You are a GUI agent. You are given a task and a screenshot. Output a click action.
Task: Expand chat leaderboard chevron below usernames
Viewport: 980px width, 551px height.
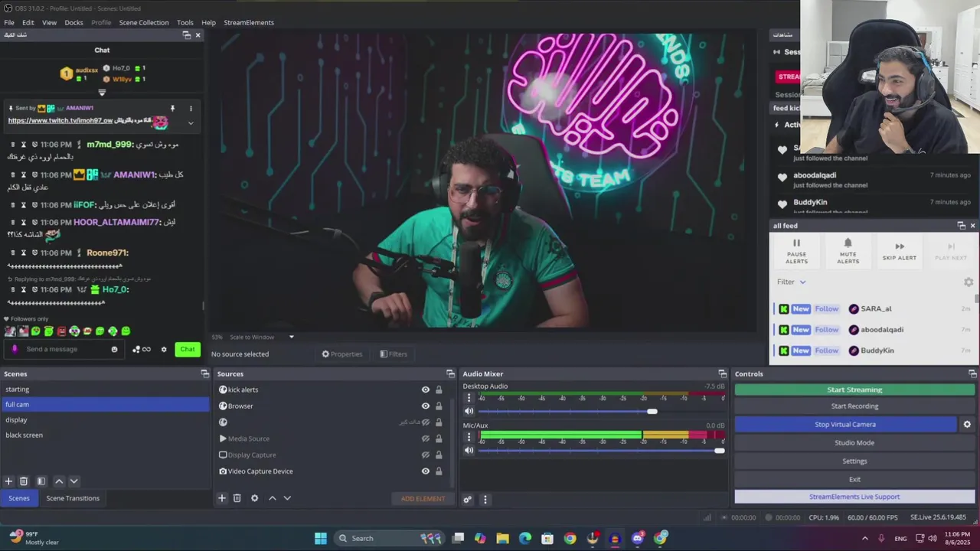coord(102,93)
